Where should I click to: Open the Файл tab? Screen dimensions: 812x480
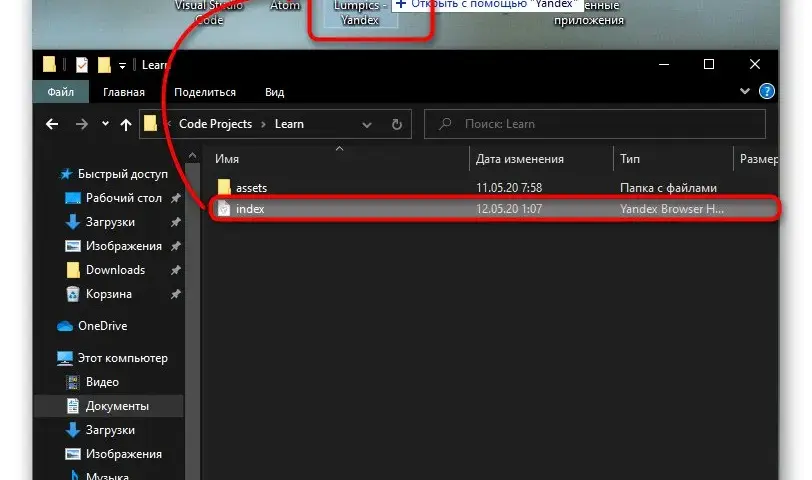pos(61,92)
